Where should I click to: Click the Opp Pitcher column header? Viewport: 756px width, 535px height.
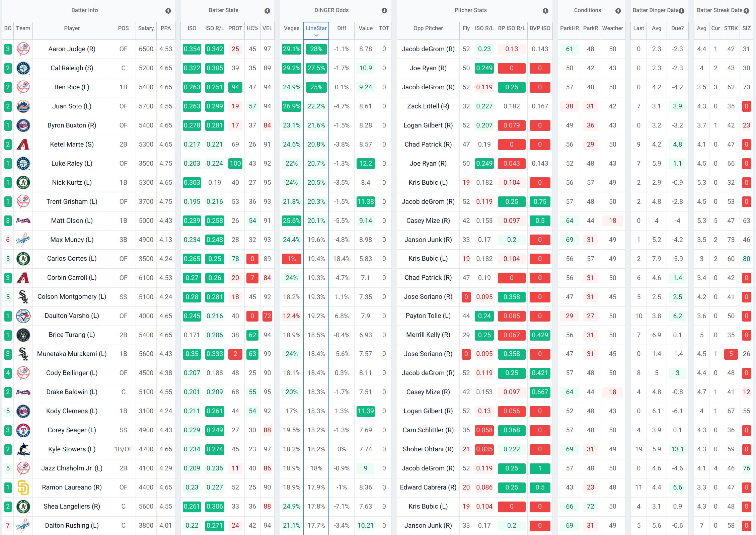coord(428,28)
